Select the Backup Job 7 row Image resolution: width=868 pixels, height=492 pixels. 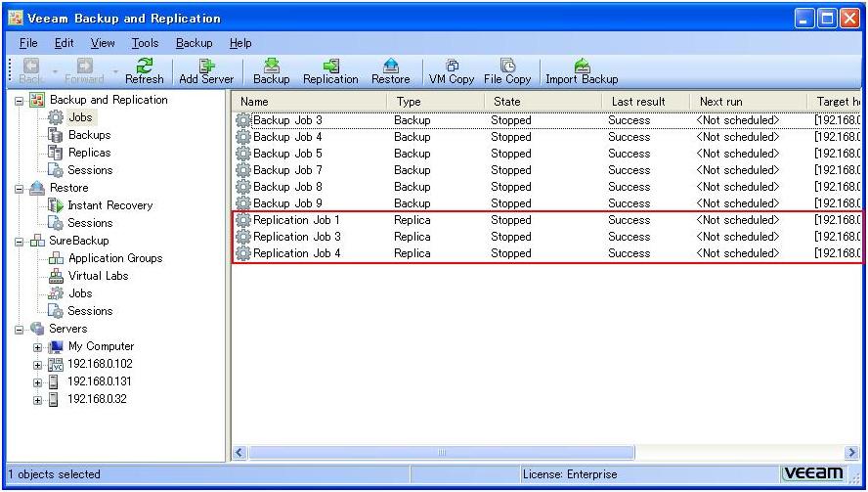pyautogui.click(x=547, y=170)
